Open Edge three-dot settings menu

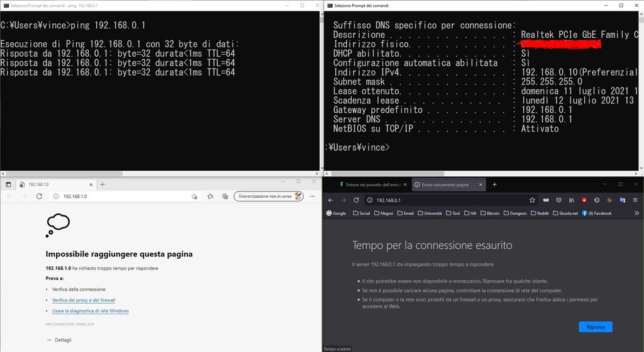[312, 196]
